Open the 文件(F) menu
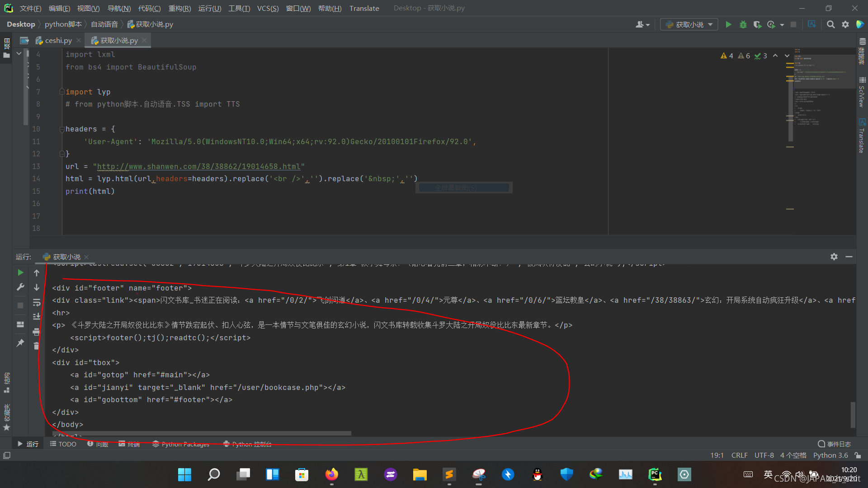 click(30, 8)
